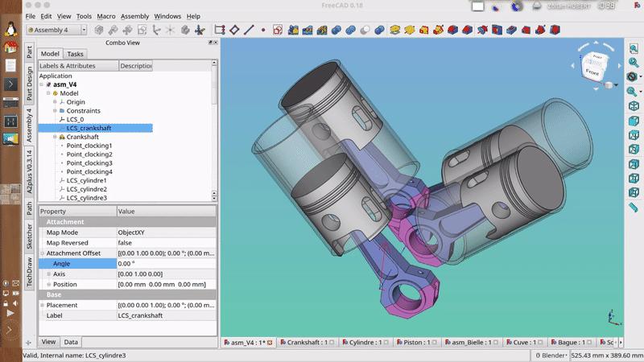Expand the Crankshaft tree node
Screen dimensions: 644x362
[x=55, y=137]
